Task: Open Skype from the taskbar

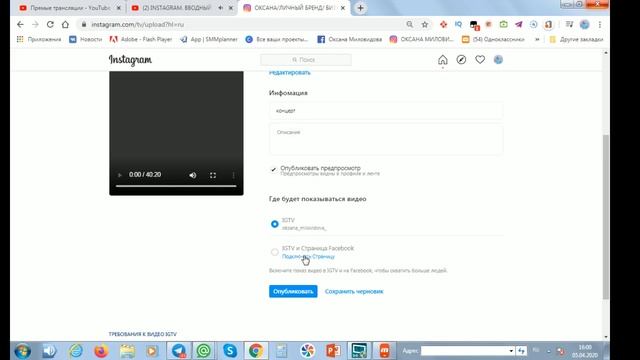Action: coord(230,351)
